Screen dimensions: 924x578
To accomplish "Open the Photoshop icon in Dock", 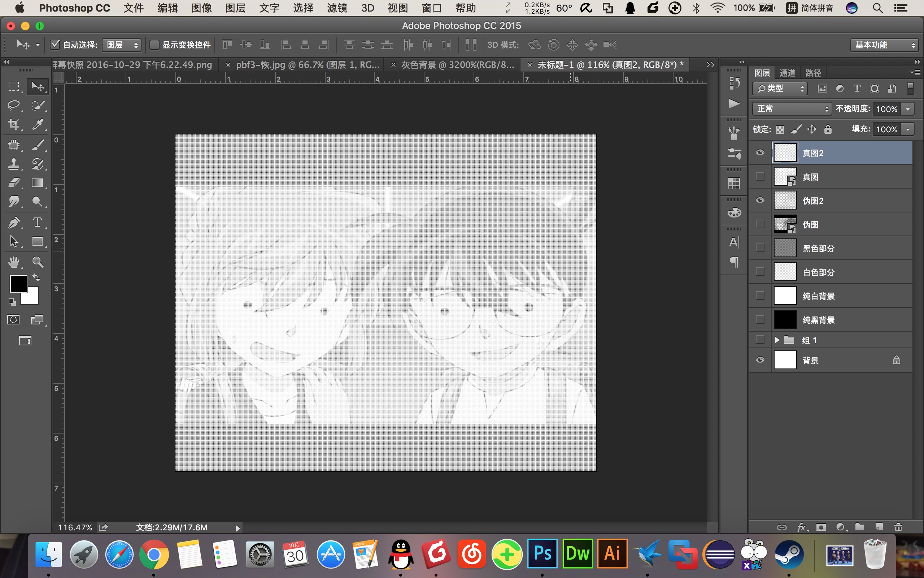I will tap(542, 554).
